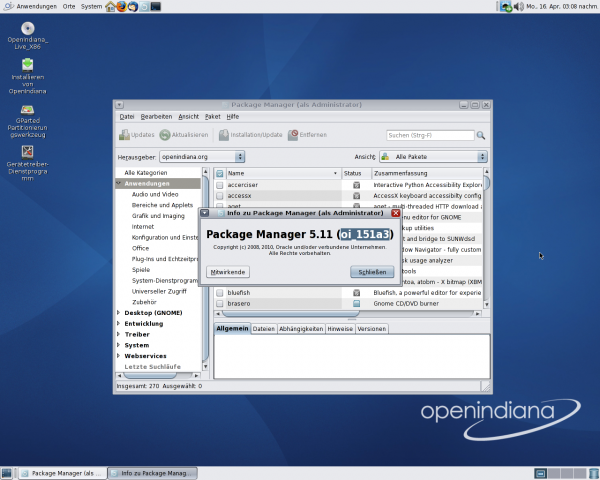Click the Mitwirkende button
600x480 pixels.
(x=228, y=272)
